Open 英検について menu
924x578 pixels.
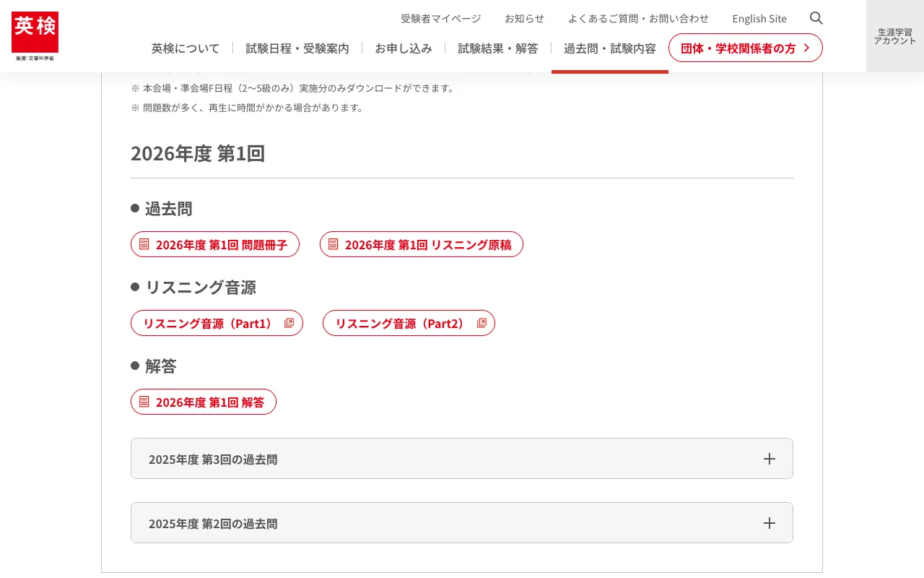point(186,48)
